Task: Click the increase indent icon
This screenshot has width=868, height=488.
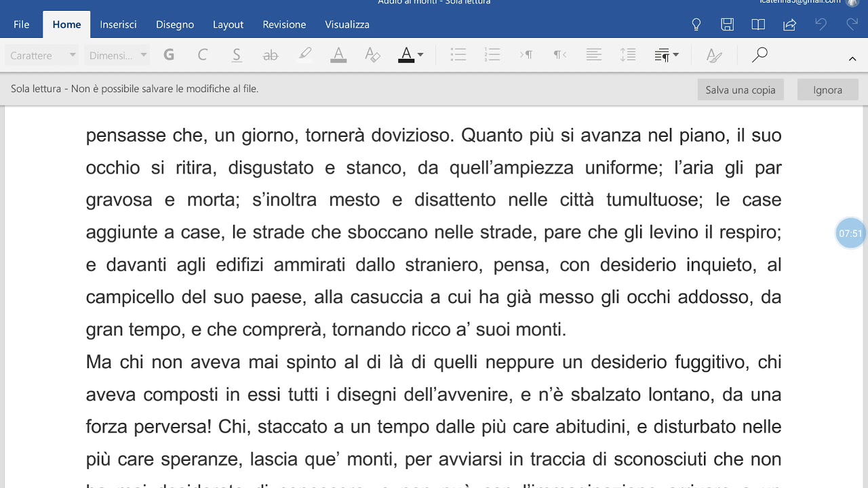Action: pos(560,56)
